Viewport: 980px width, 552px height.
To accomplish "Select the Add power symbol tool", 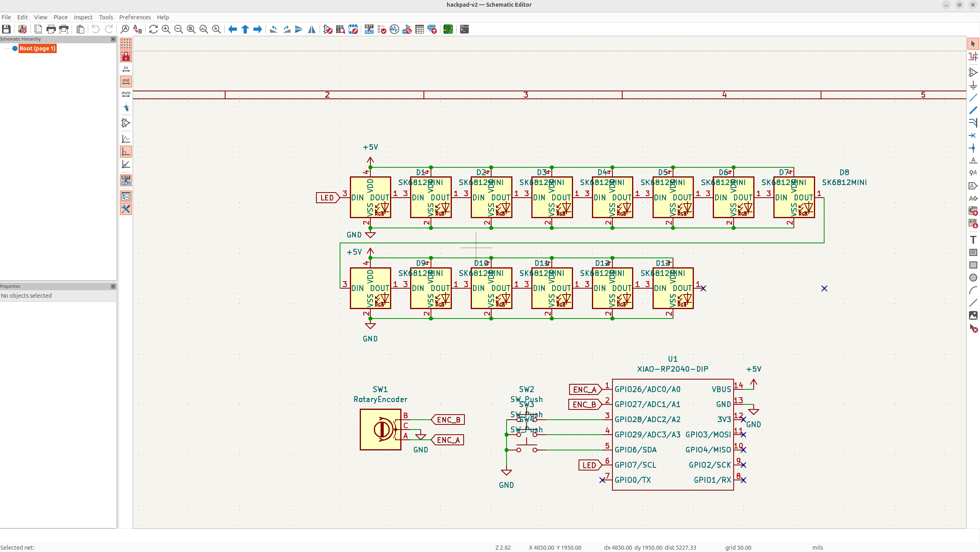I will click(x=973, y=85).
